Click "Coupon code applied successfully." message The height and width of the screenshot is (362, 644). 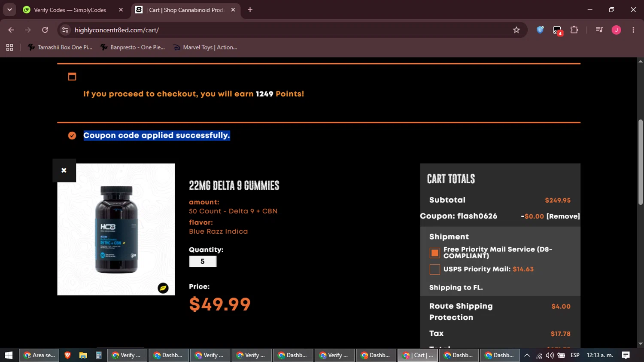coord(157,135)
